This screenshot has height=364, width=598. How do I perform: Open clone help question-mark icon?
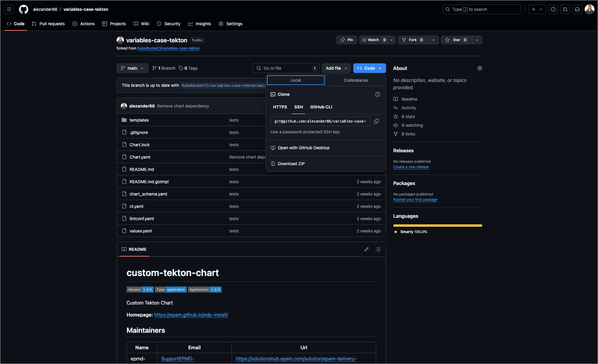(x=378, y=94)
